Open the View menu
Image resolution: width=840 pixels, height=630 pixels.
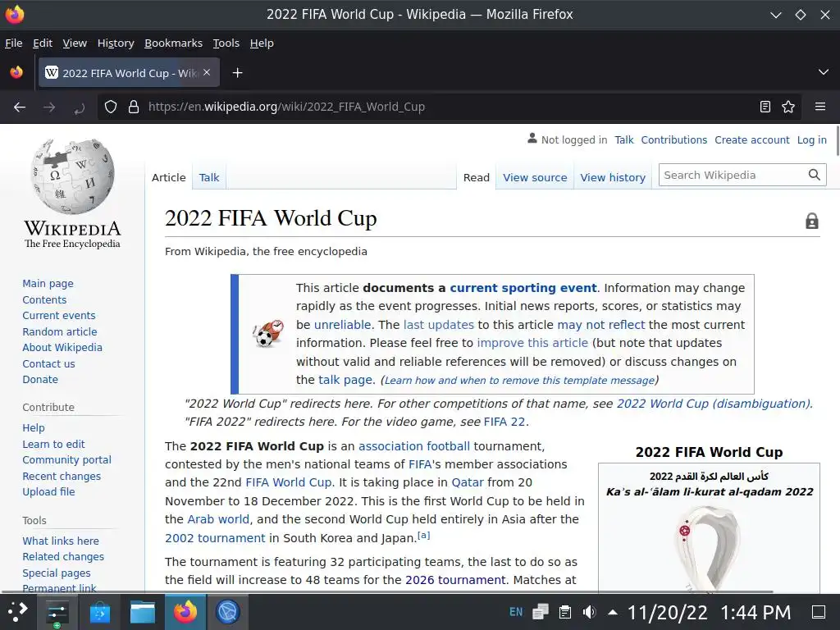(x=75, y=43)
